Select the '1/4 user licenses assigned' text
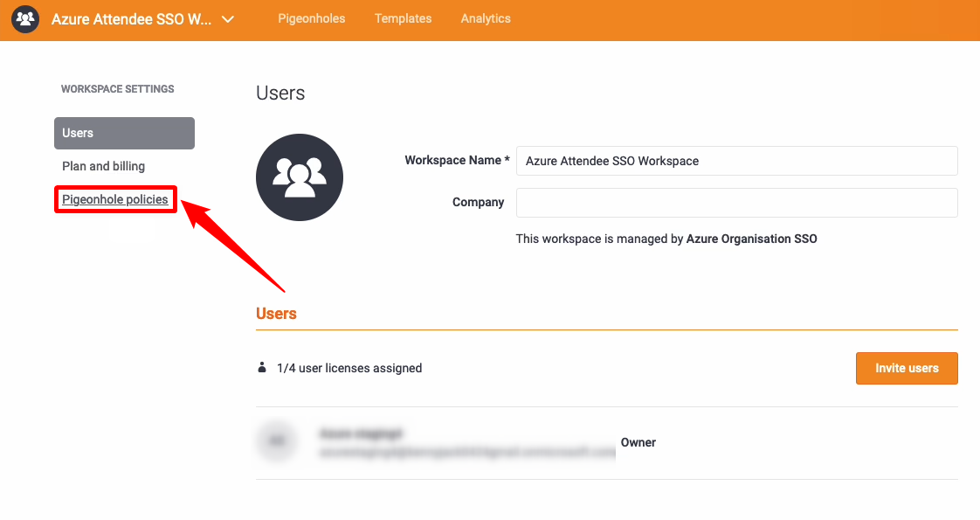This screenshot has width=980, height=520. click(x=349, y=368)
